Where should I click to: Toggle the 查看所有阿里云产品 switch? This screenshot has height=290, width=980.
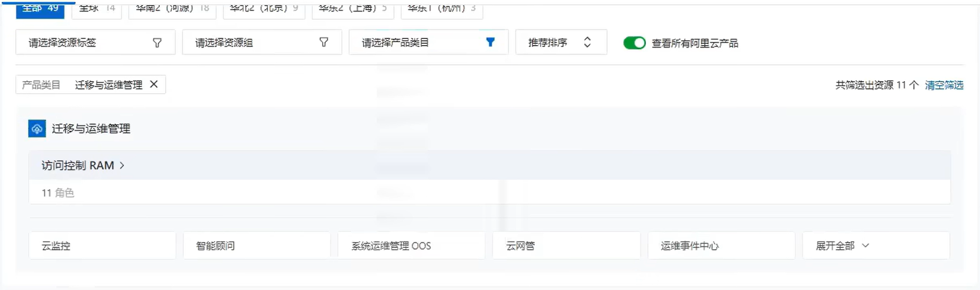point(635,43)
